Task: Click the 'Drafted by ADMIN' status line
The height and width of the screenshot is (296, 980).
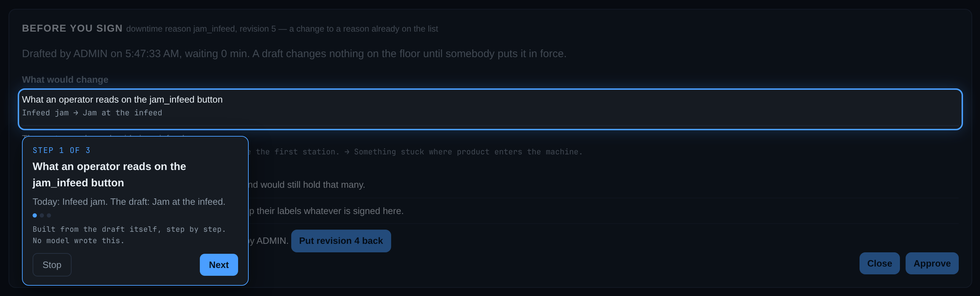Action: [294, 54]
